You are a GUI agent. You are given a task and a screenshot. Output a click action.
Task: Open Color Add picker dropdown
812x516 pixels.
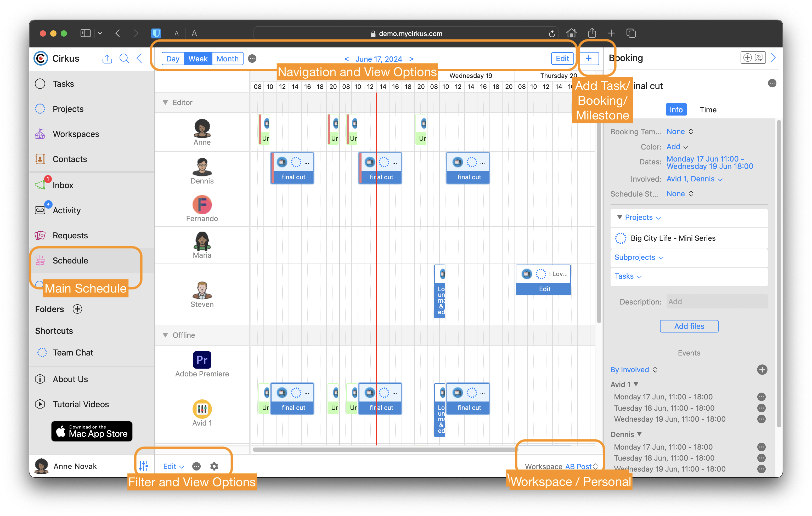(x=677, y=147)
